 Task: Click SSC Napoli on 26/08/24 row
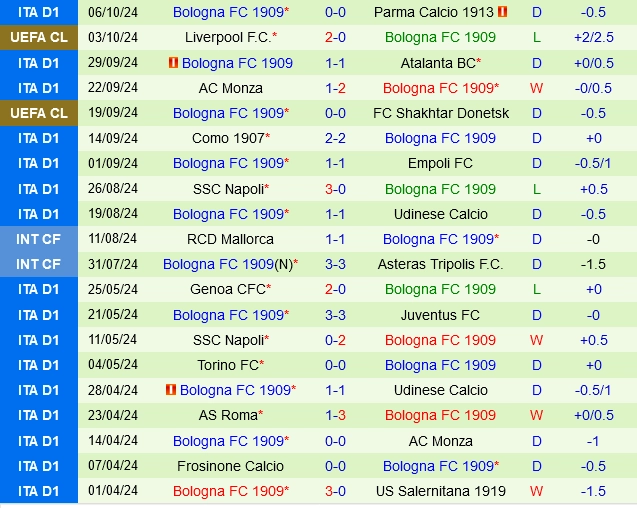228,189
